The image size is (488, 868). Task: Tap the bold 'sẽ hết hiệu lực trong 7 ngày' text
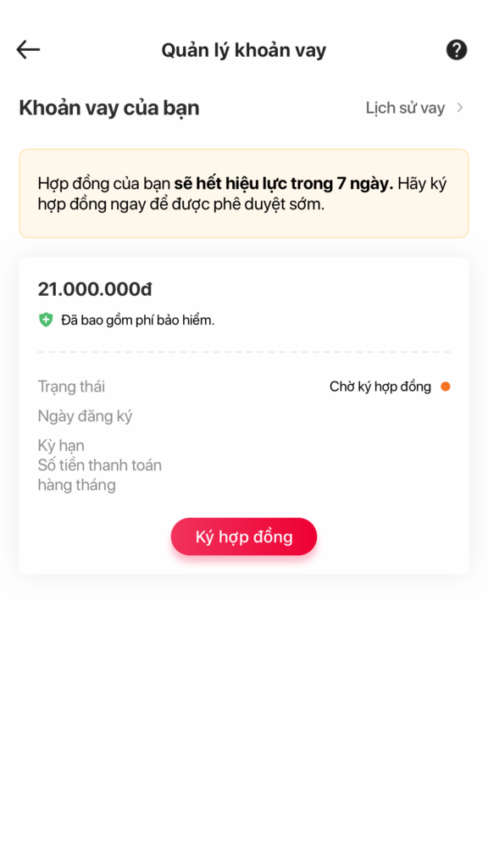point(283,184)
